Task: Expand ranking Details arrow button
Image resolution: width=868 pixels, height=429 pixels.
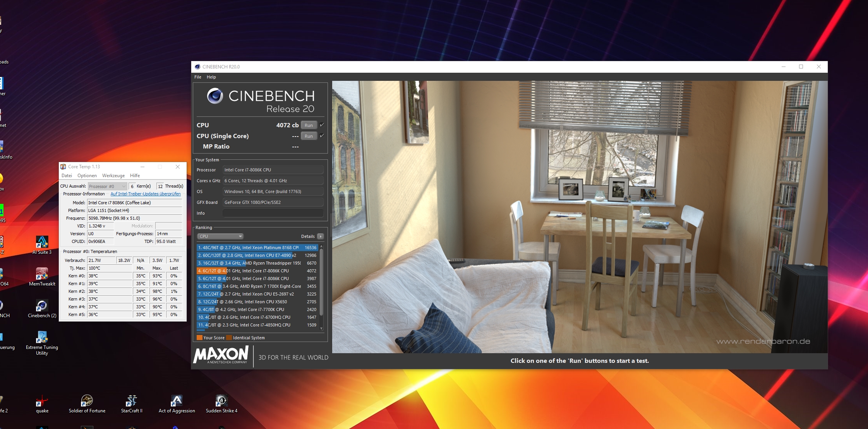Action: 321,236
